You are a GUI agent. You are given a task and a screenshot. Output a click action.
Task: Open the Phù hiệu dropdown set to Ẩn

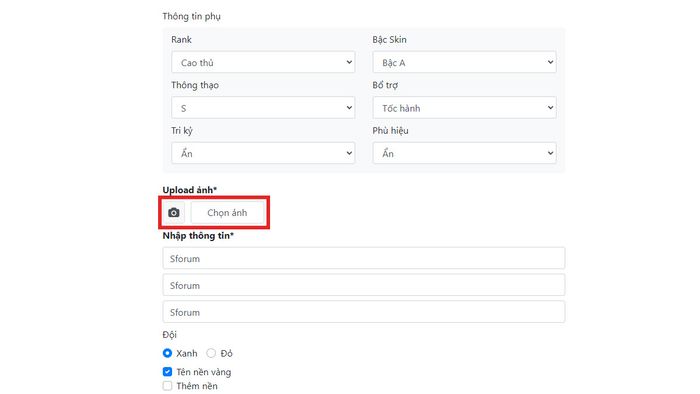coord(464,153)
